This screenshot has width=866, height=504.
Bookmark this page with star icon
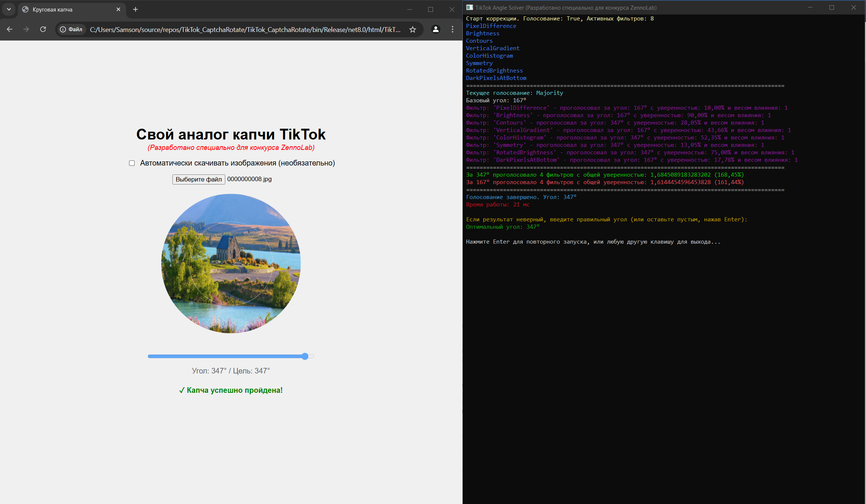[413, 29]
